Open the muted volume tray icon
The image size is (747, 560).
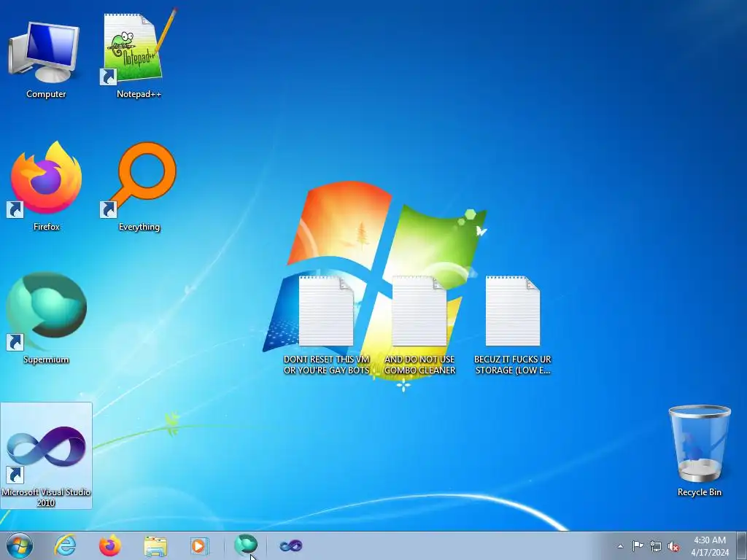(673, 546)
